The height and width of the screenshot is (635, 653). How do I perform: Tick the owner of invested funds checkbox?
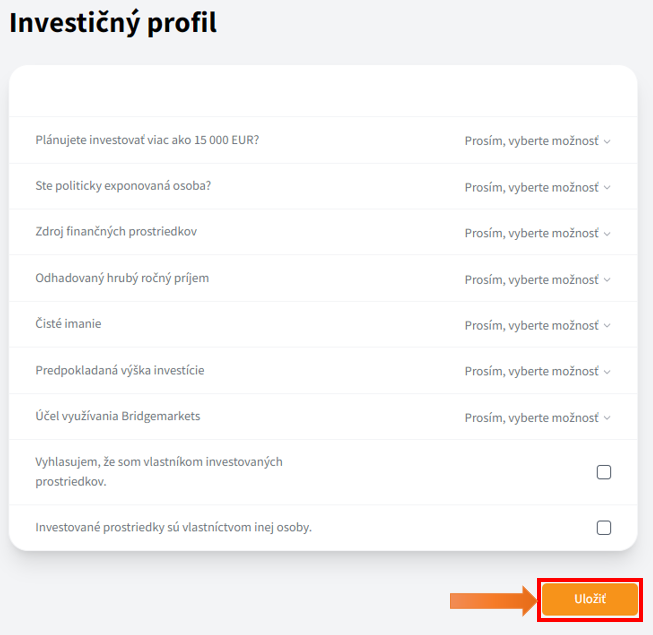(604, 472)
